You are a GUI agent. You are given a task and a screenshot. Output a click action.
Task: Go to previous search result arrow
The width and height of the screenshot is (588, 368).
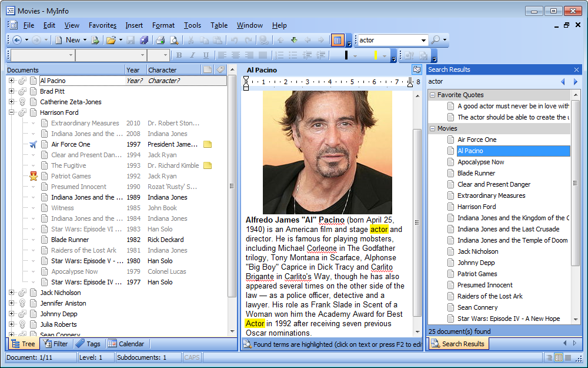[x=563, y=82]
